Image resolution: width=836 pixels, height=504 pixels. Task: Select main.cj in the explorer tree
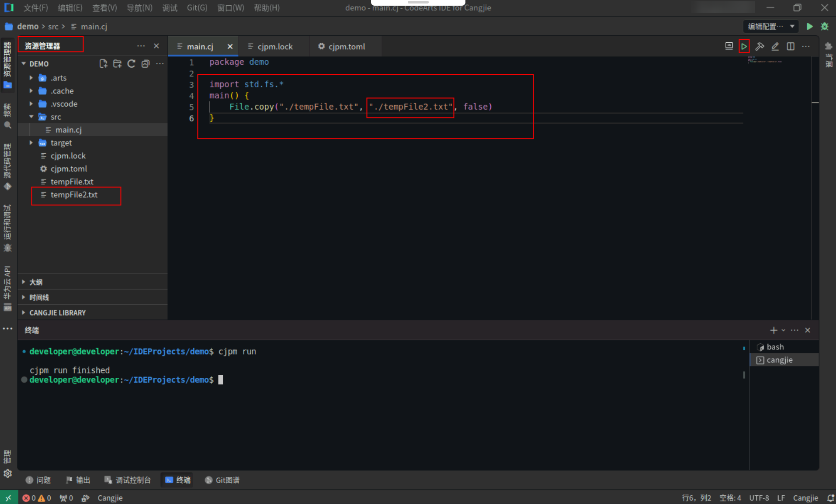click(93, 130)
